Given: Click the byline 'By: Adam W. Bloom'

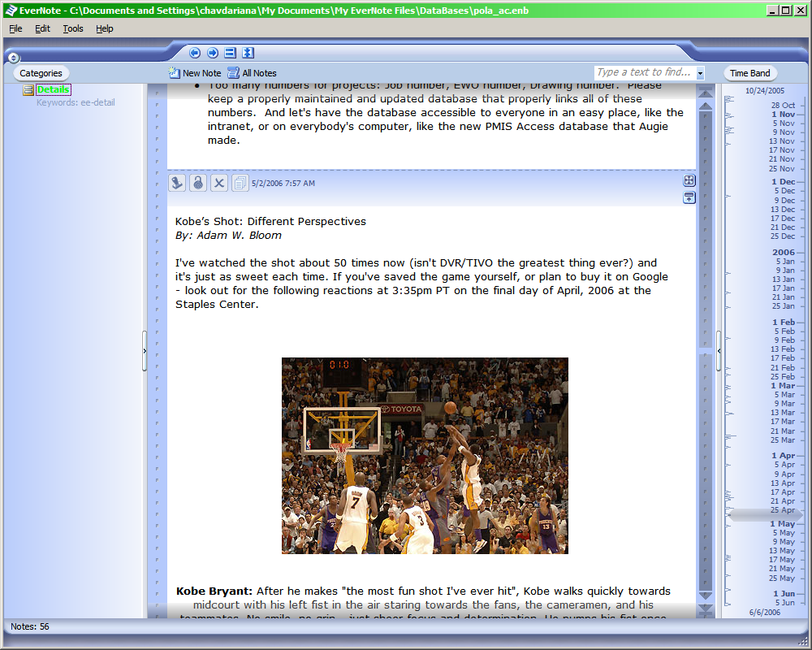Looking at the screenshot, I should [x=228, y=236].
